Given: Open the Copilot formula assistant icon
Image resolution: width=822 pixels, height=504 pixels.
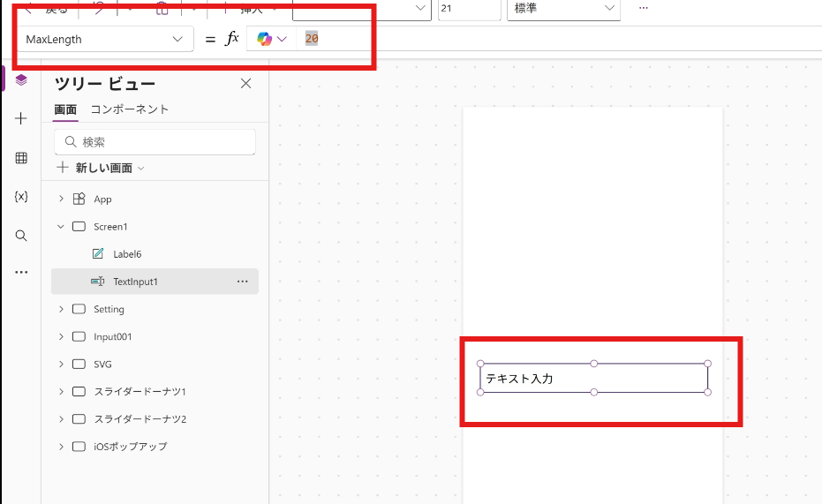Looking at the screenshot, I should (271, 39).
